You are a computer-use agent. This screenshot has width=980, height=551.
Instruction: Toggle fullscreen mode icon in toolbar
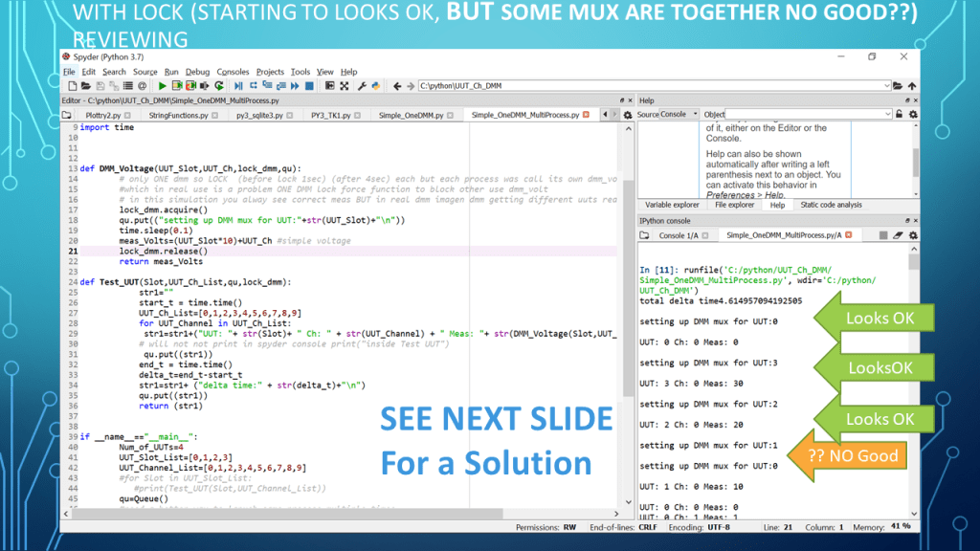click(x=344, y=86)
